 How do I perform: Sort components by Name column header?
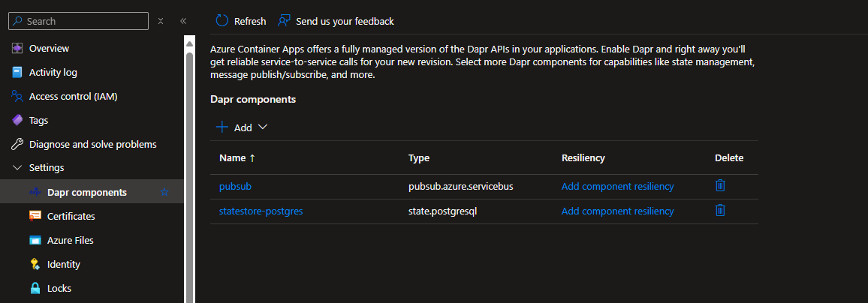(237, 158)
